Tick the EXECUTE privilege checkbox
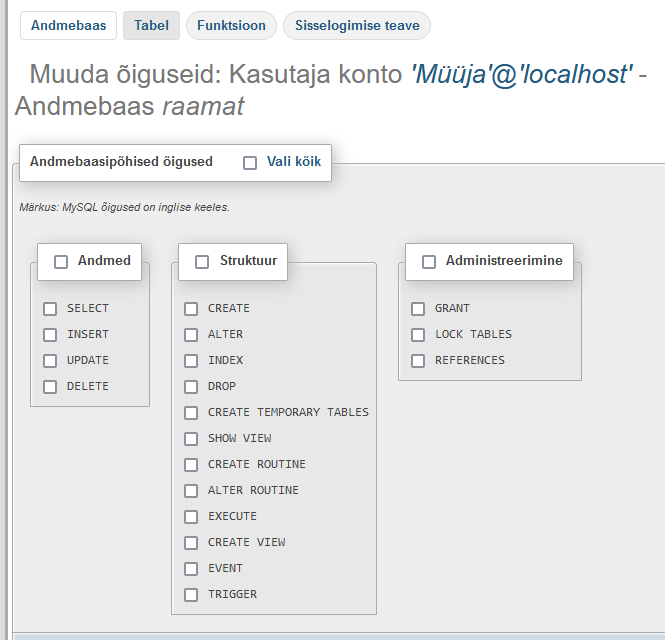Viewport: 665px width, 640px height. tap(191, 517)
